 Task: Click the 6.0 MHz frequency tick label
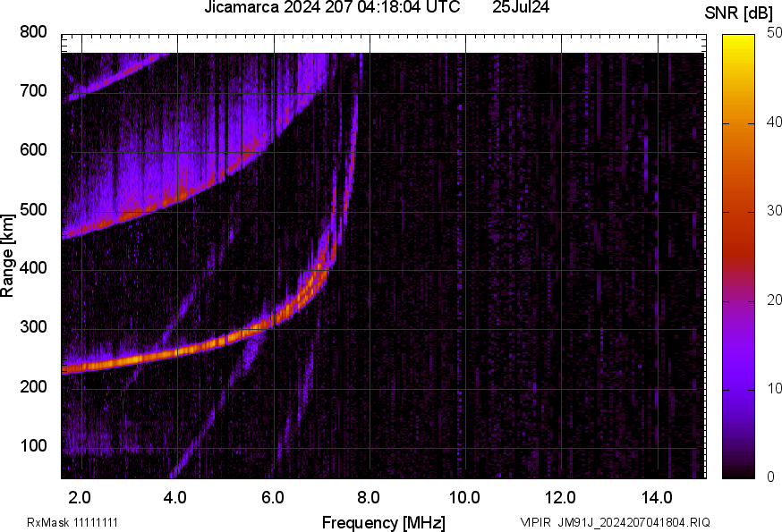pos(272,498)
